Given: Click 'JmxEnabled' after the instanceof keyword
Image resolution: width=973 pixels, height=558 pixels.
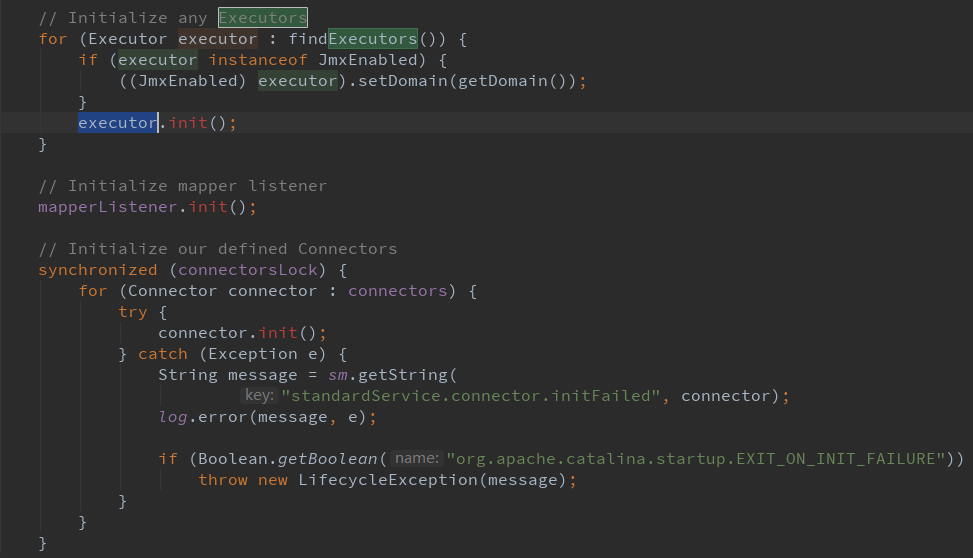Looking at the screenshot, I should pos(367,60).
